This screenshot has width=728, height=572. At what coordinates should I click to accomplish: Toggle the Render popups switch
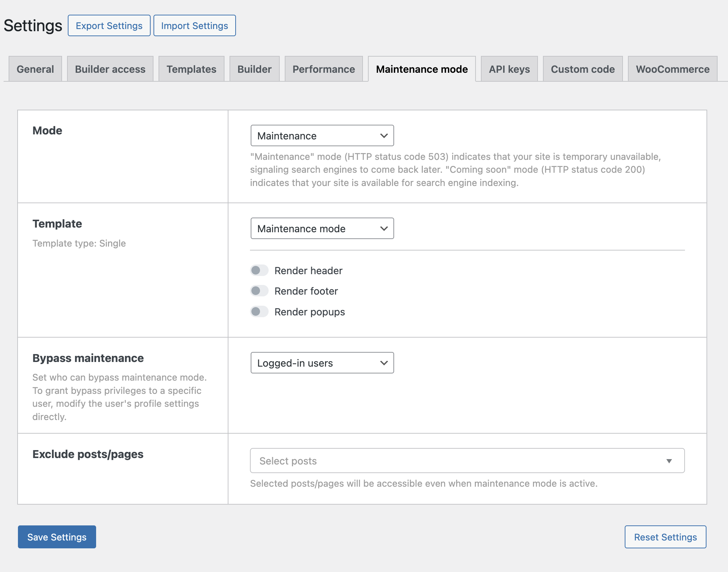(x=259, y=311)
